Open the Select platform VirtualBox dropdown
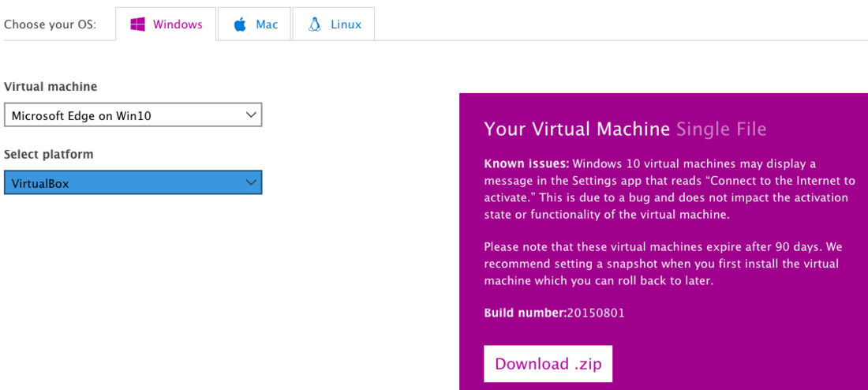This screenshot has width=868, height=390. [133, 182]
